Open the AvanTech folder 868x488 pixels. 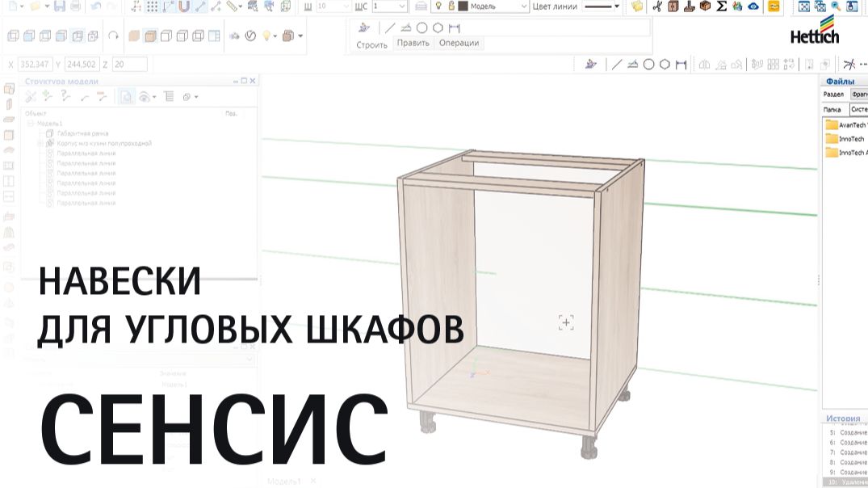[846, 125]
